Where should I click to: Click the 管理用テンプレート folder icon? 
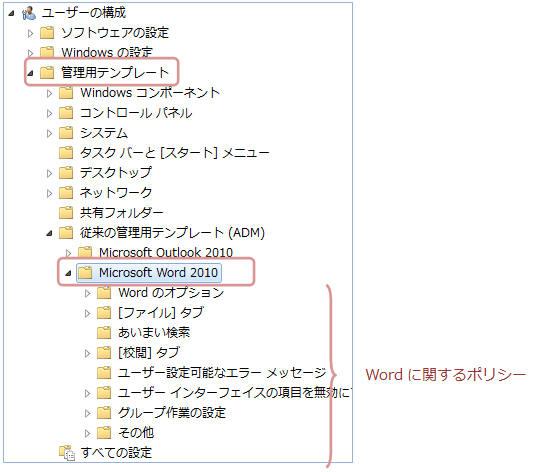(x=47, y=73)
